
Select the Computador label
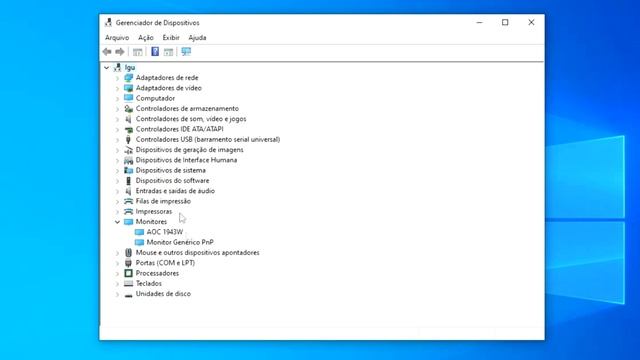155,98
